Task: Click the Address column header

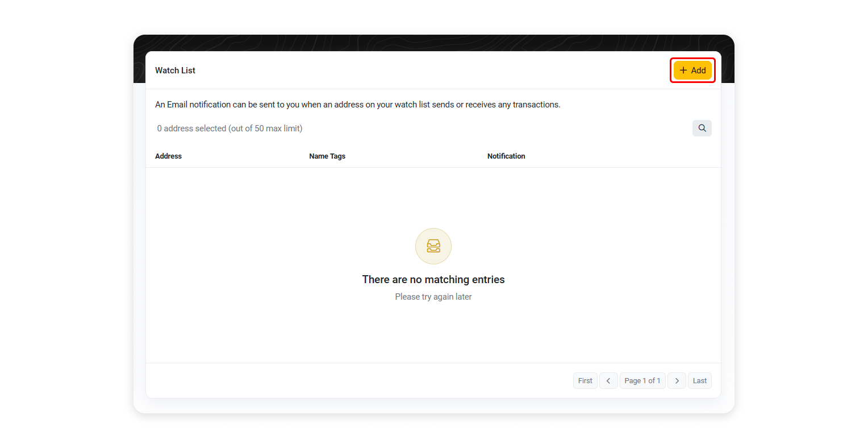Action: tap(169, 156)
